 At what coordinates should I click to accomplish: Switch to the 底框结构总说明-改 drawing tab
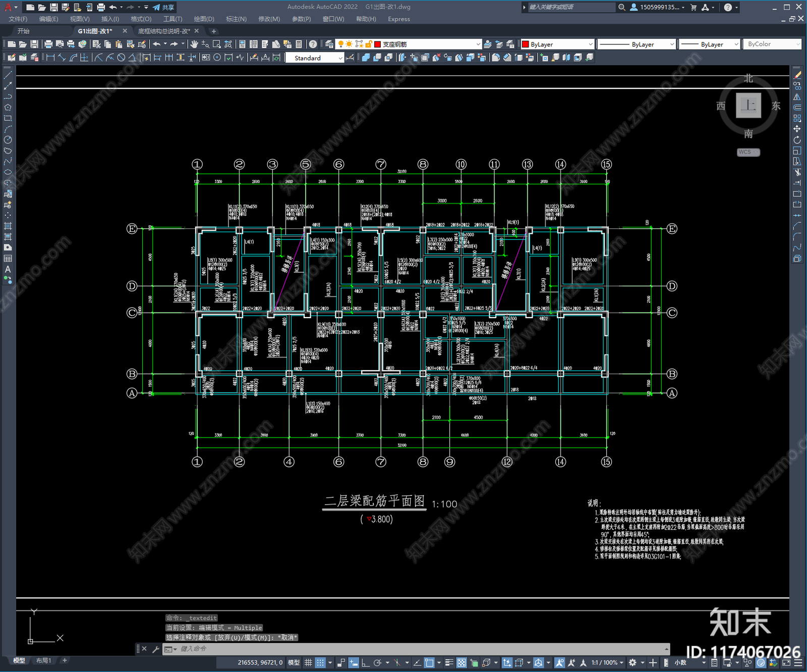164,31
